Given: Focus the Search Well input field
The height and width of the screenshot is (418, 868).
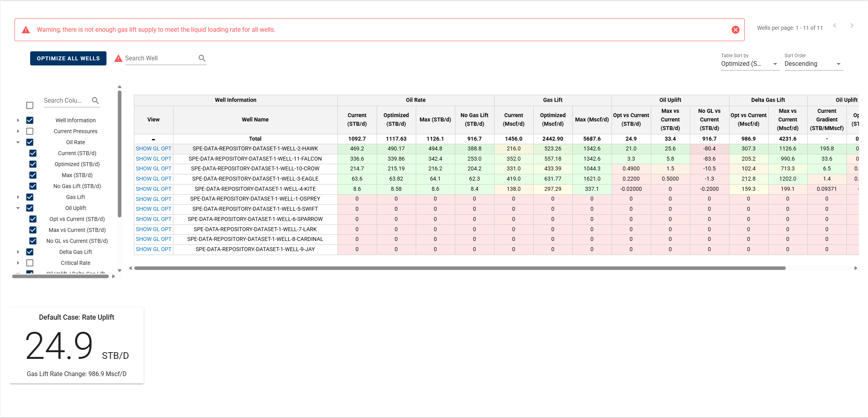Looking at the screenshot, I should [x=161, y=58].
